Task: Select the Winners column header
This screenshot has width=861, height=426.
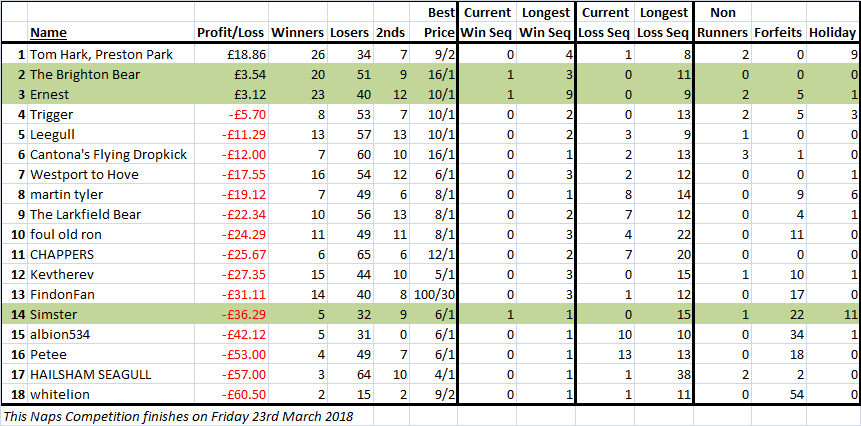Action: (x=298, y=33)
